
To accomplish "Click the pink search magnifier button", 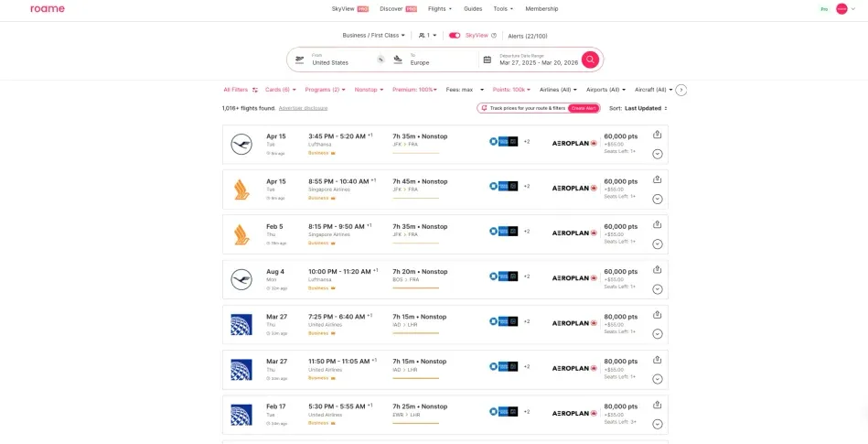I will 590,60.
